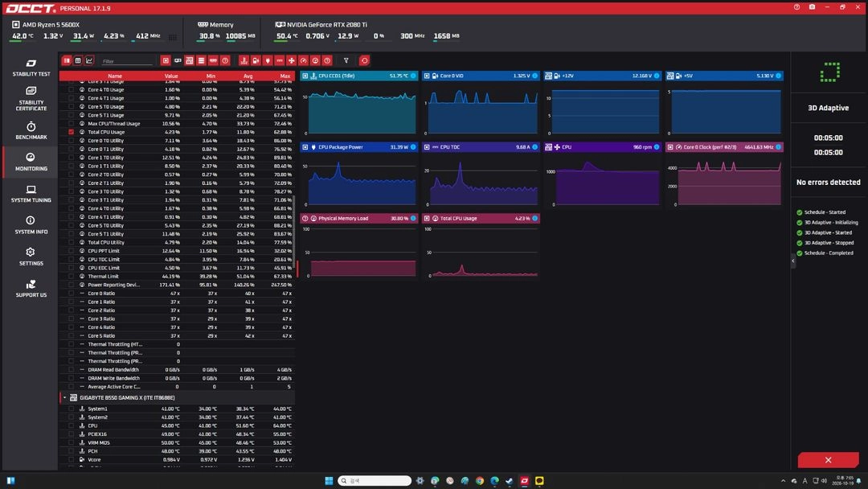868x489 pixels.
Task: Open help from title bar question icon
Action: 796,7
